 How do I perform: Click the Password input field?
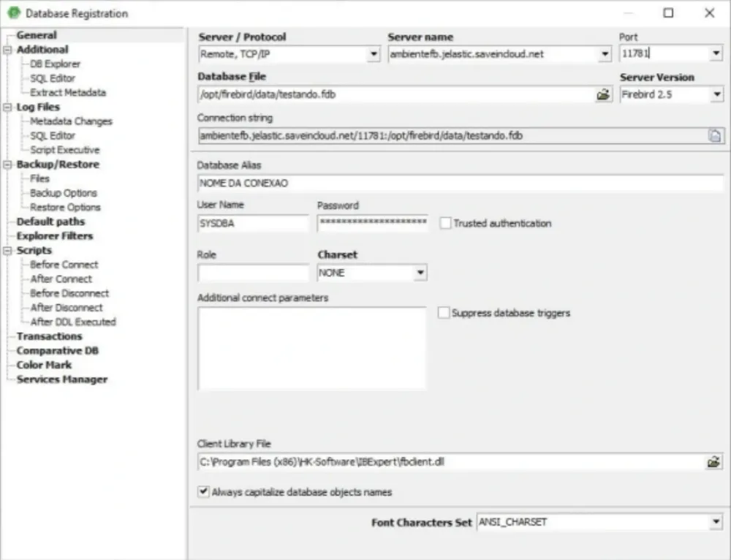[373, 224]
